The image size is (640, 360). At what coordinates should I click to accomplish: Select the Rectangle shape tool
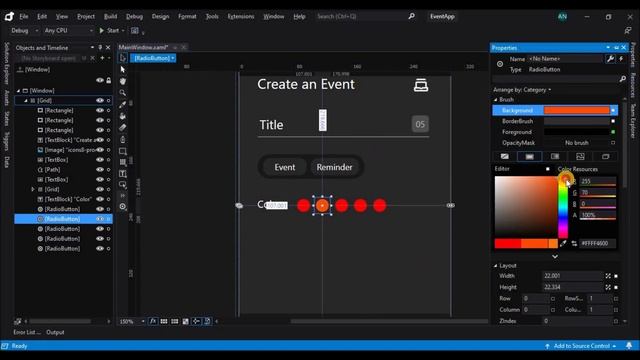[122, 151]
